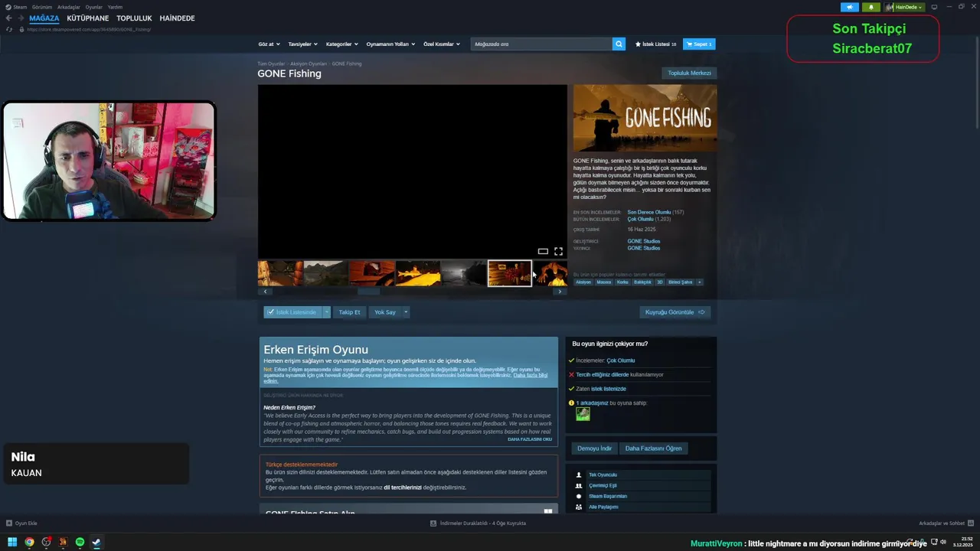Open the Görünüm menu
The image size is (980, 551).
pos(42,7)
